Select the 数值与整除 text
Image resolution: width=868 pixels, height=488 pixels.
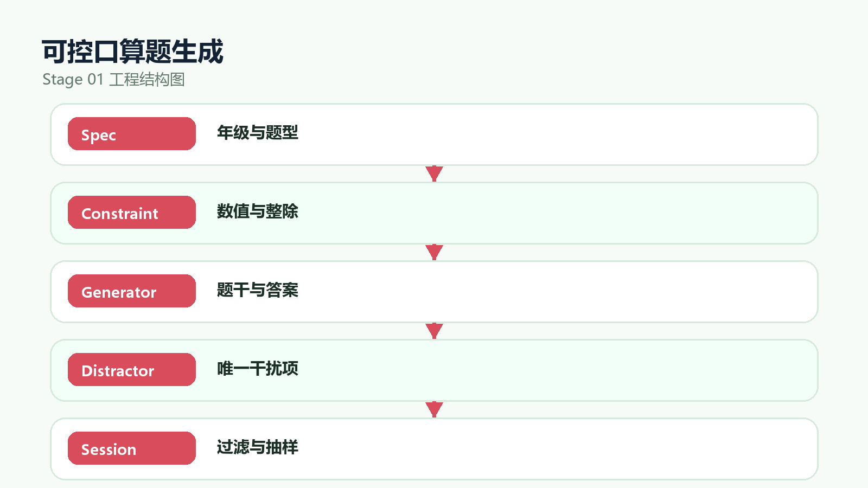(x=258, y=211)
